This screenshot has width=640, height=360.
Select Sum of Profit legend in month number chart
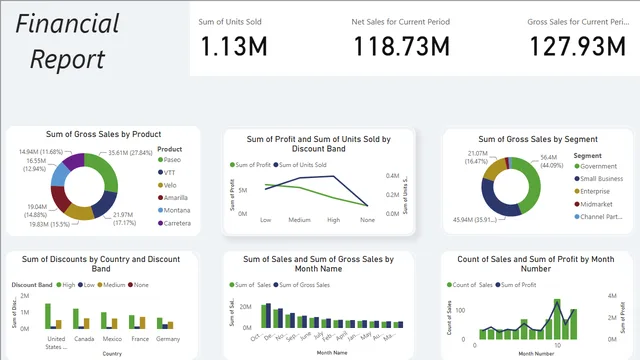pyautogui.click(x=516, y=285)
